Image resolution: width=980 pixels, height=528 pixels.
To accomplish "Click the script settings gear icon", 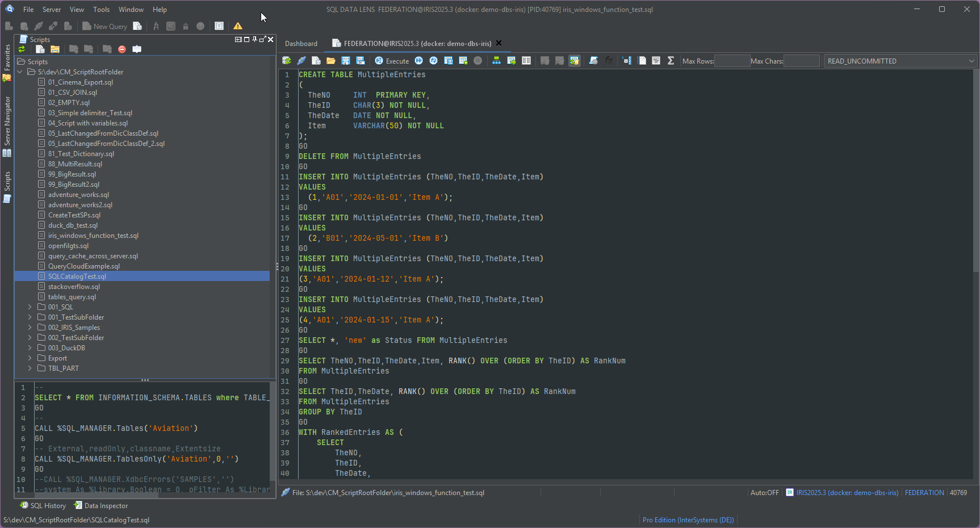I will click(593, 61).
